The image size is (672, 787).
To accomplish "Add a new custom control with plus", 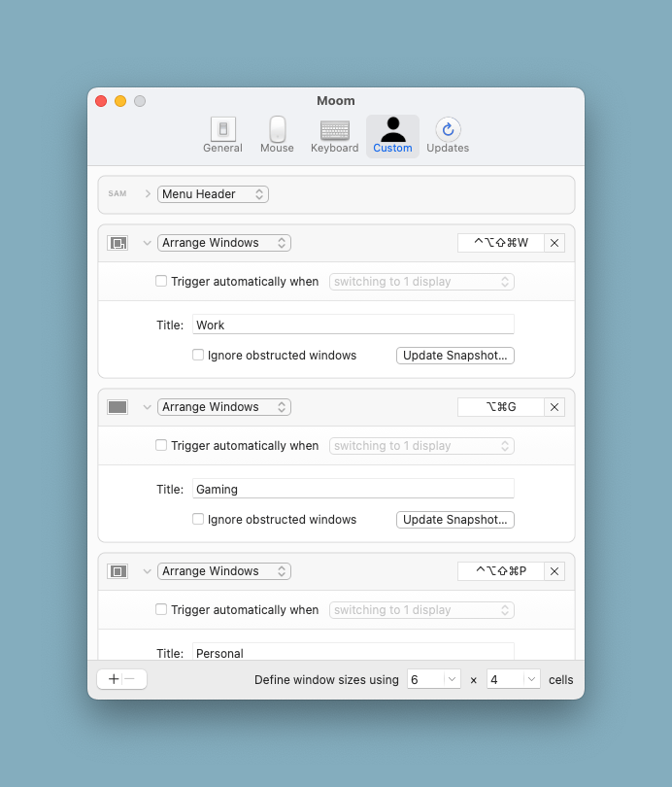I will pos(114,679).
